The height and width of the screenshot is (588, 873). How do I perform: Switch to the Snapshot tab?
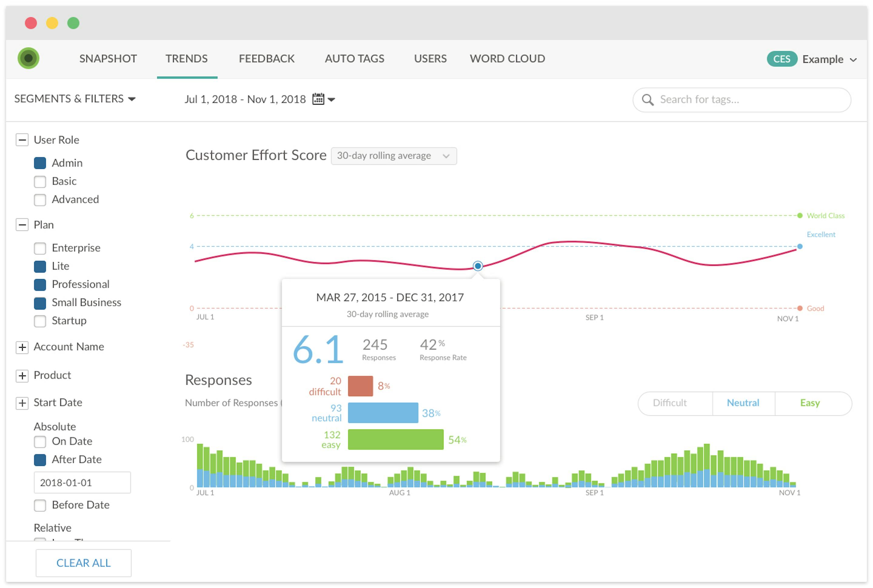pyautogui.click(x=108, y=58)
